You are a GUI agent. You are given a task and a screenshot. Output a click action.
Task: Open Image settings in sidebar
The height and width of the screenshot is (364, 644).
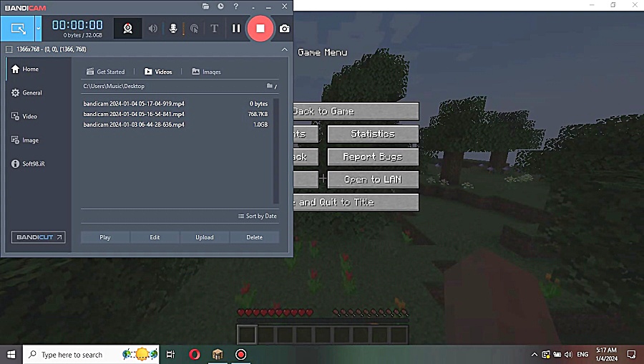(x=25, y=140)
